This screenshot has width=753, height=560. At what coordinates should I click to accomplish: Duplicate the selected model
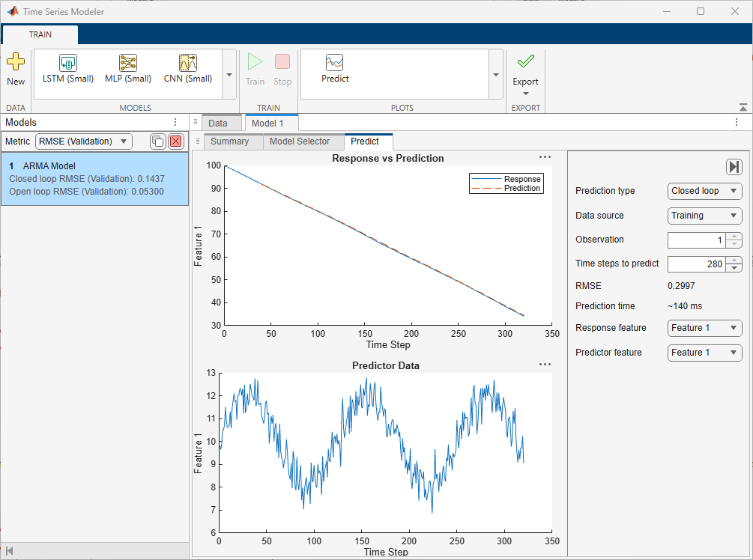157,141
